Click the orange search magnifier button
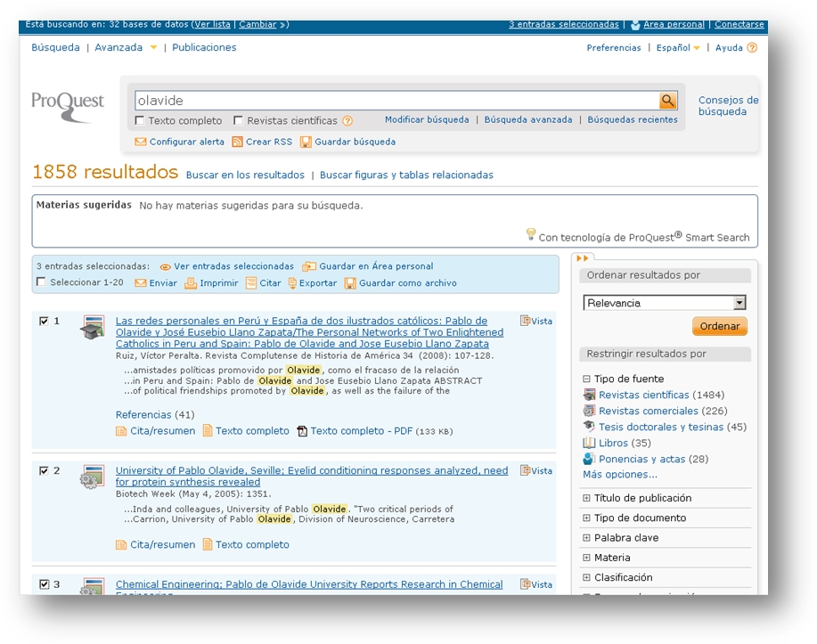Viewport: 817px width, 644px height. click(667, 100)
